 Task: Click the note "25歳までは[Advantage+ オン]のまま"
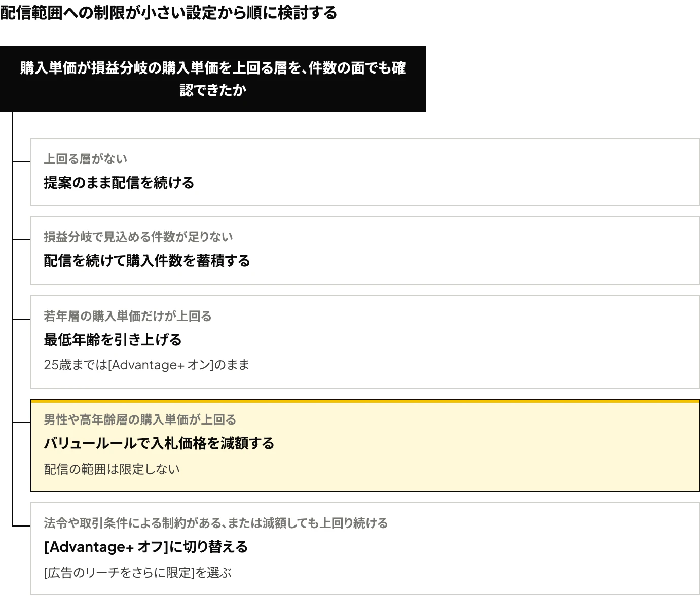(x=146, y=365)
